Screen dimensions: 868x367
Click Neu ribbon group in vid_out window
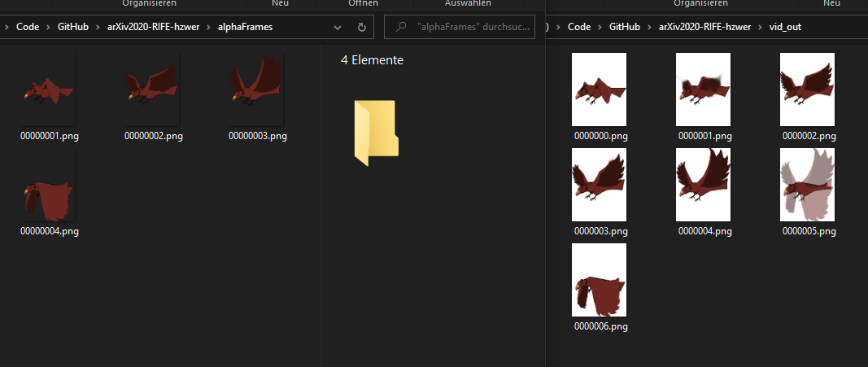click(x=832, y=3)
